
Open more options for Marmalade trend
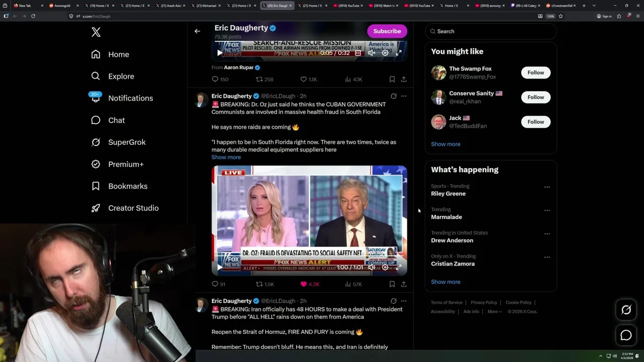point(547,211)
